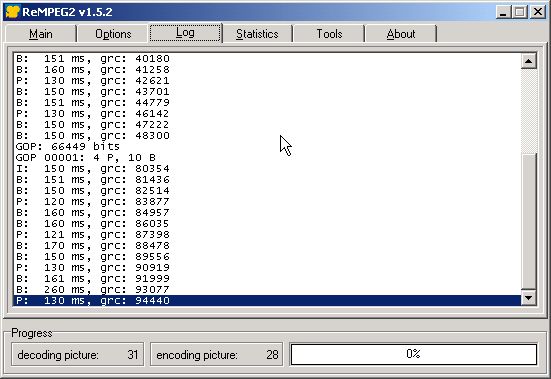Click the log scrollbar thumb
Screen dimensions: 551x379
pyautogui.click(x=529, y=222)
